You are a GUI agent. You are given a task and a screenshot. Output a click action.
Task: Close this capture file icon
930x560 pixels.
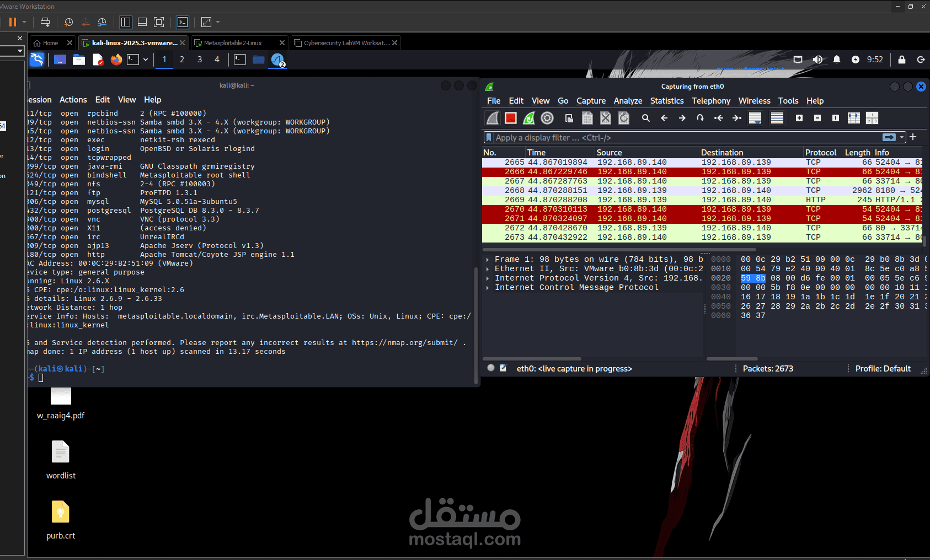tap(606, 118)
